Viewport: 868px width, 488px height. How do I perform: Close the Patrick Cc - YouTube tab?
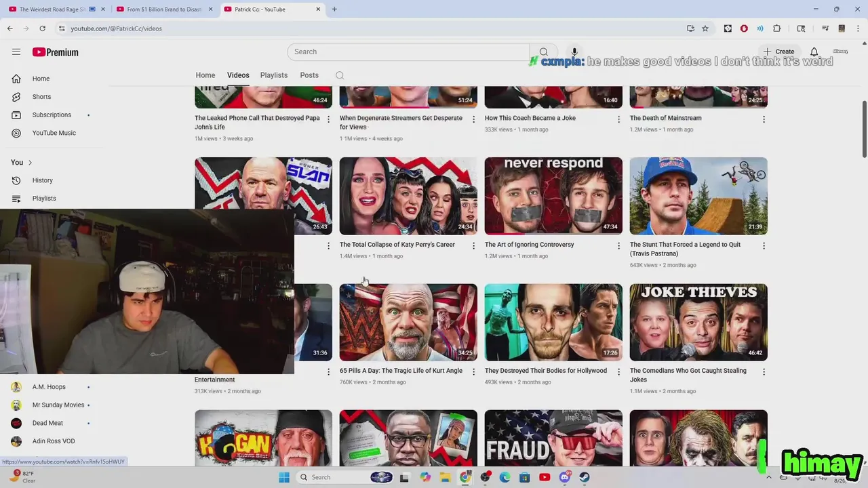click(318, 9)
